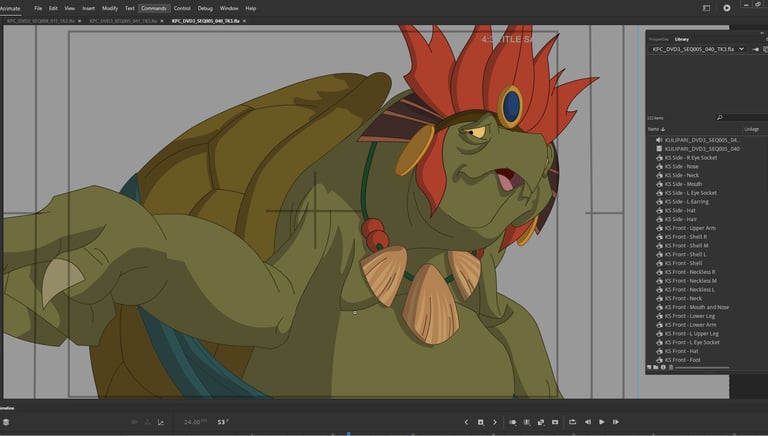Viewport: 768px width, 436px height.
Task: Click the library horizontal scrollbar
Action: pyautogui.click(x=702, y=367)
